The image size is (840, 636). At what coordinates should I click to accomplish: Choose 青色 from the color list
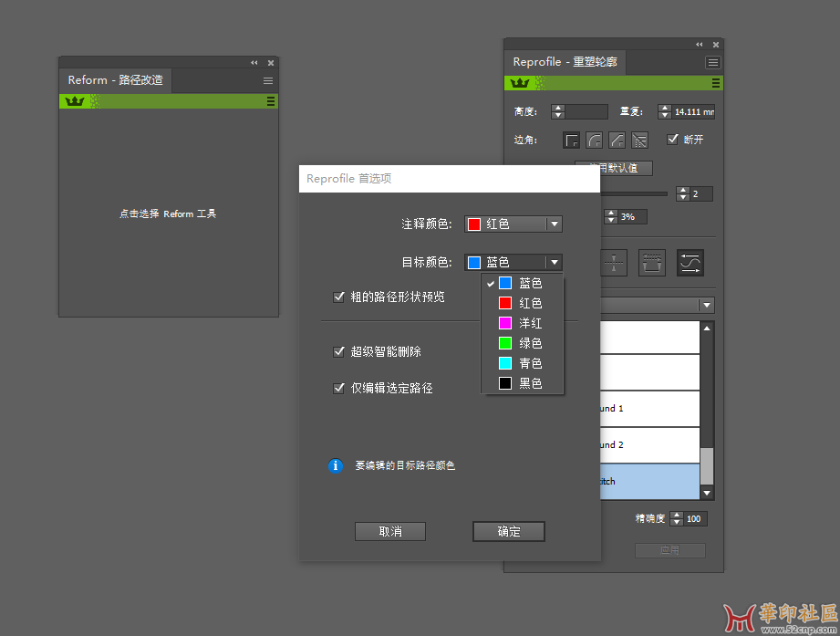click(x=523, y=363)
